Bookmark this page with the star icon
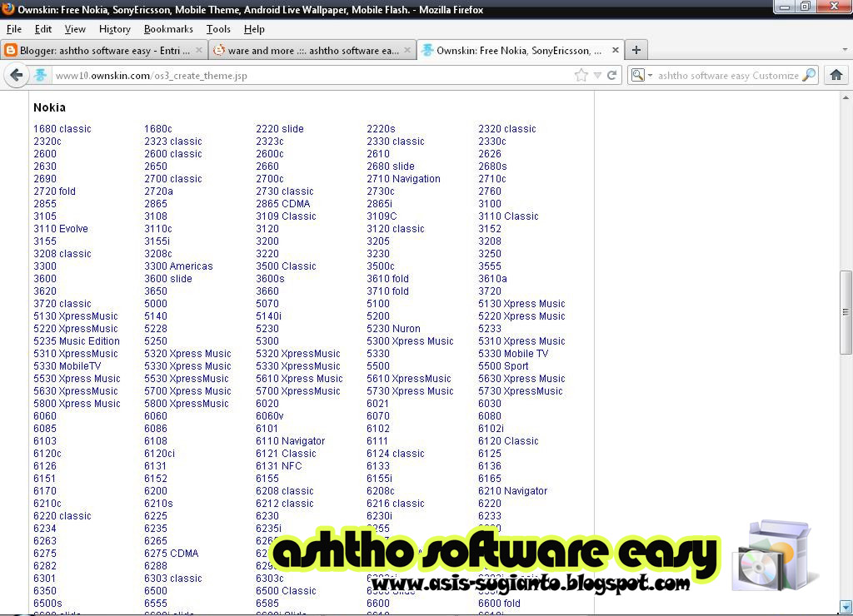This screenshot has height=616, width=853. [582, 74]
